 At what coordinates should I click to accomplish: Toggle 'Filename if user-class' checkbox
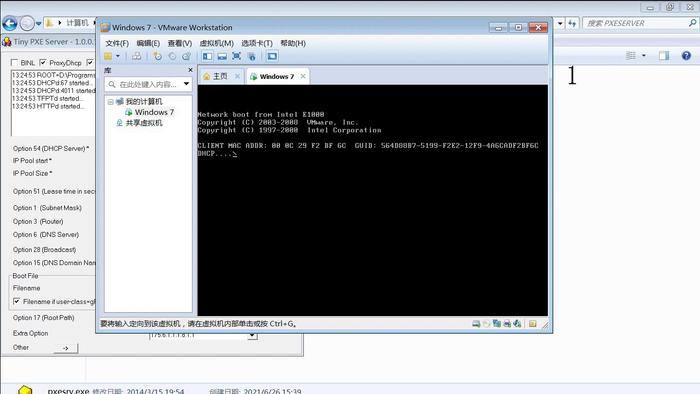click(17, 302)
